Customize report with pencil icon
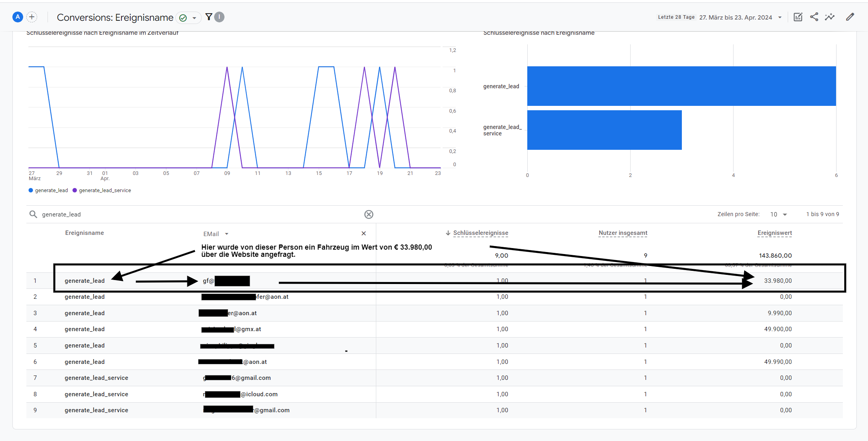This screenshot has height=441, width=868. 850,17
